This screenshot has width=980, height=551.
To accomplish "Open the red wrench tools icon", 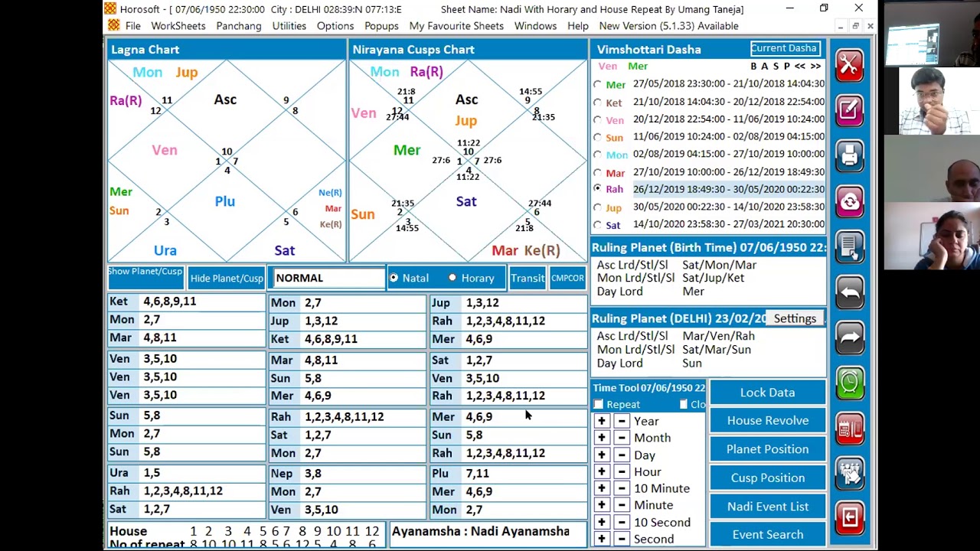I will pos(849,65).
